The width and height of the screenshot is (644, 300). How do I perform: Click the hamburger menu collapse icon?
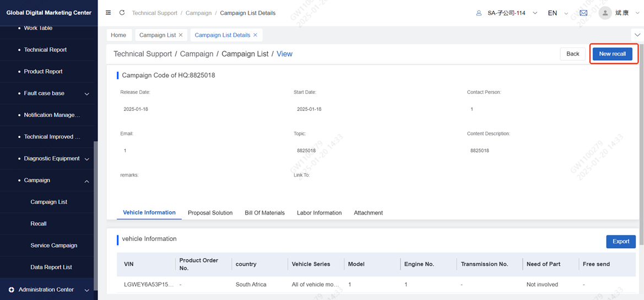108,13
